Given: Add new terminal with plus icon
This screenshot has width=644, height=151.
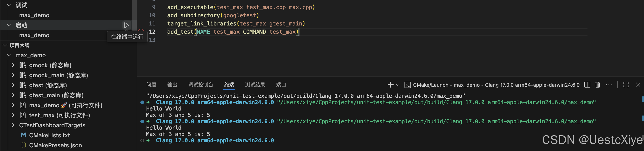Looking at the screenshot, I should [x=390, y=85].
